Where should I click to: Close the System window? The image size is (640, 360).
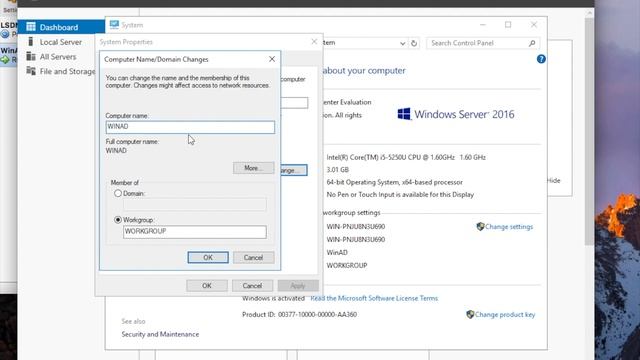[534, 25]
